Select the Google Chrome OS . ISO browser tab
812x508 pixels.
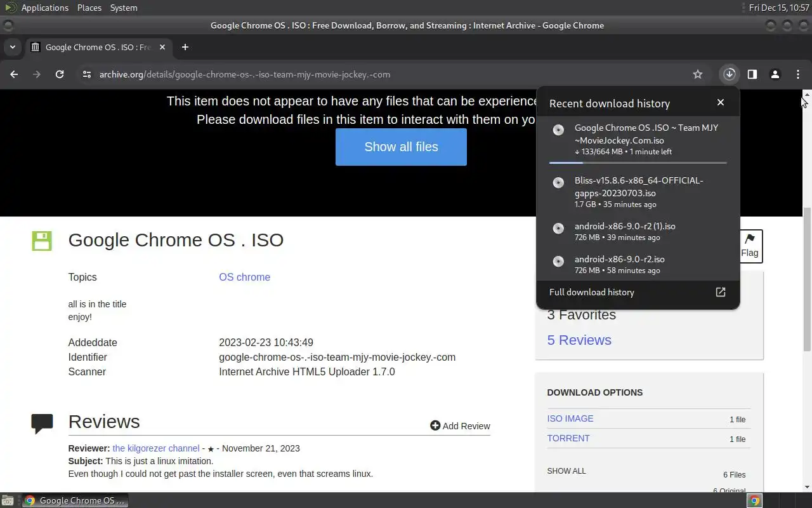tap(98, 47)
